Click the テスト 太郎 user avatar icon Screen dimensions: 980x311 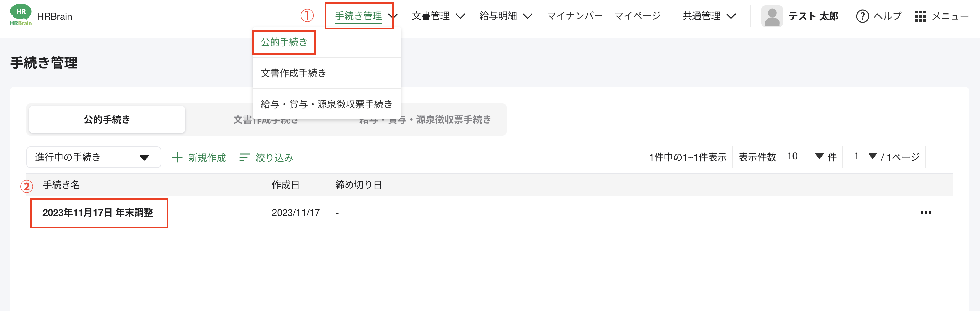pyautogui.click(x=772, y=16)
